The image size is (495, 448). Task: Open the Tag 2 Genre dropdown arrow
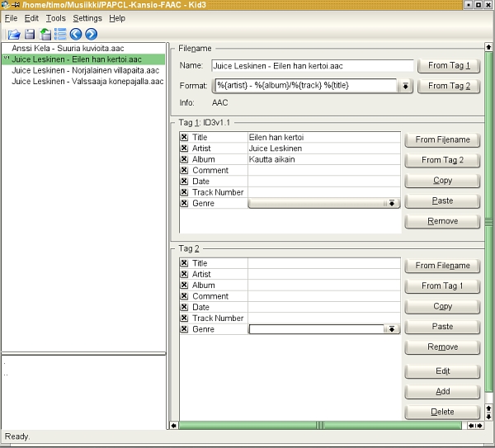pos(391,329)
